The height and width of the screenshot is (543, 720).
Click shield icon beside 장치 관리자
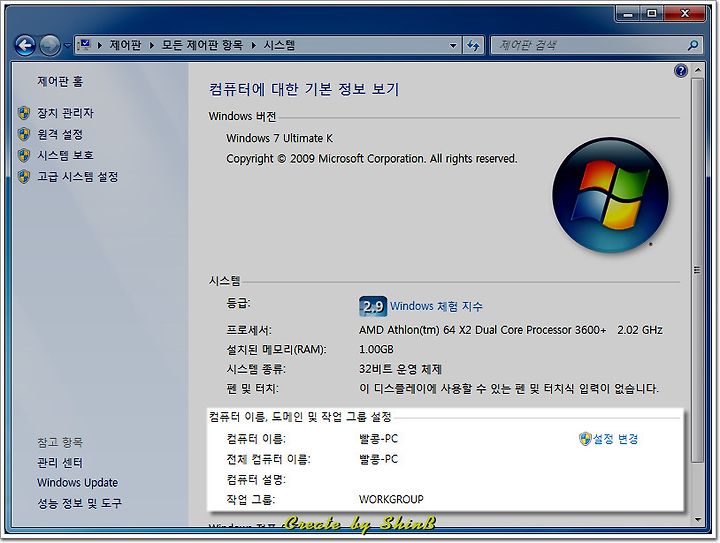click(24, 113)
